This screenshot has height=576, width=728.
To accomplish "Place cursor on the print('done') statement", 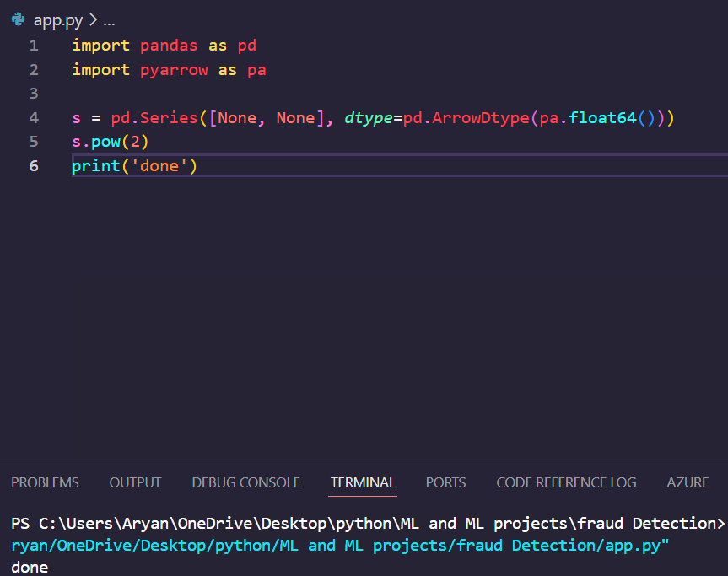I will [x=134, y=166].
